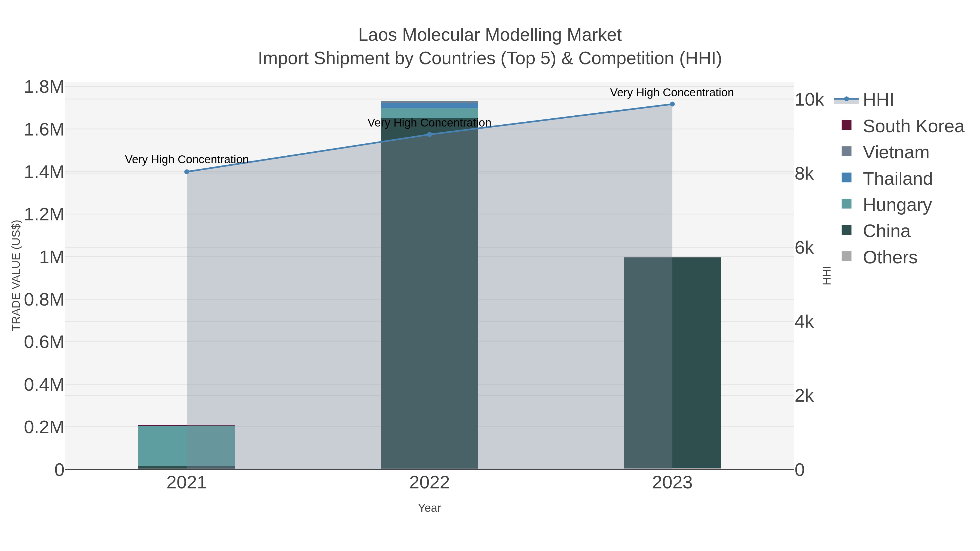980x551 pixels.
Task: Click the Vietnam gray-blue color swatch
Action: pos(846,151)
